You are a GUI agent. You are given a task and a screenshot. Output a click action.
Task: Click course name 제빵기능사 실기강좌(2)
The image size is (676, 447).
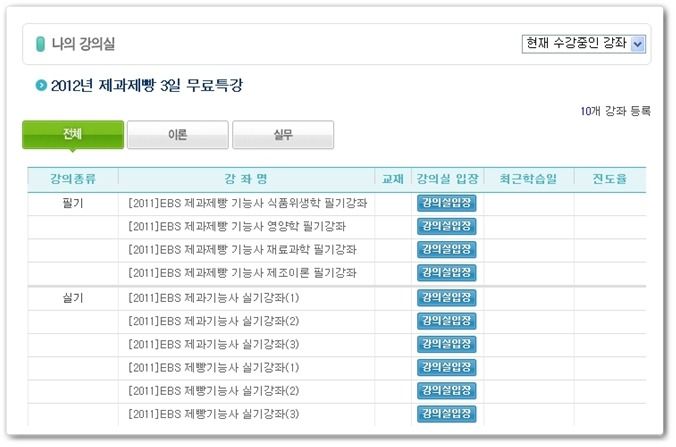[x=214, y=391]
